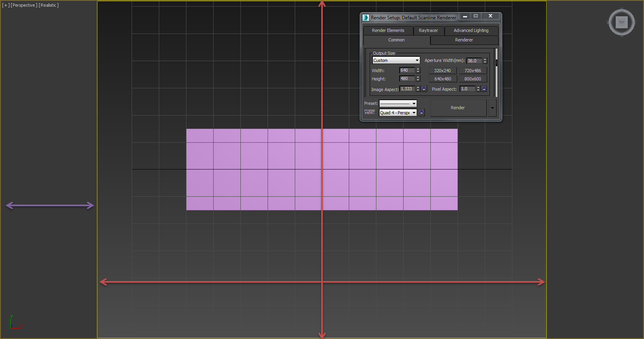
Task: Click the Image Aspect spinner arrows
Action: tap(418, 89)
